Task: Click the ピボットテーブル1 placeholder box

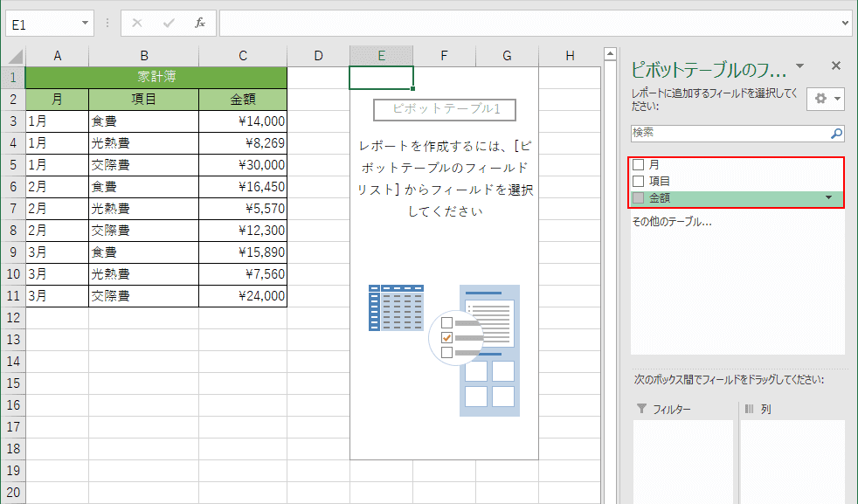Action: pos(445,109)
